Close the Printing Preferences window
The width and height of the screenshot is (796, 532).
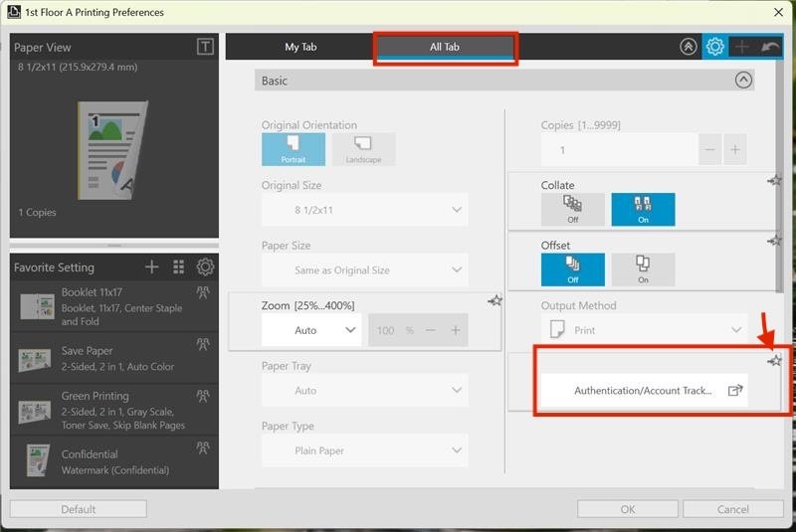pyautogui.click(x=778, y=12)
